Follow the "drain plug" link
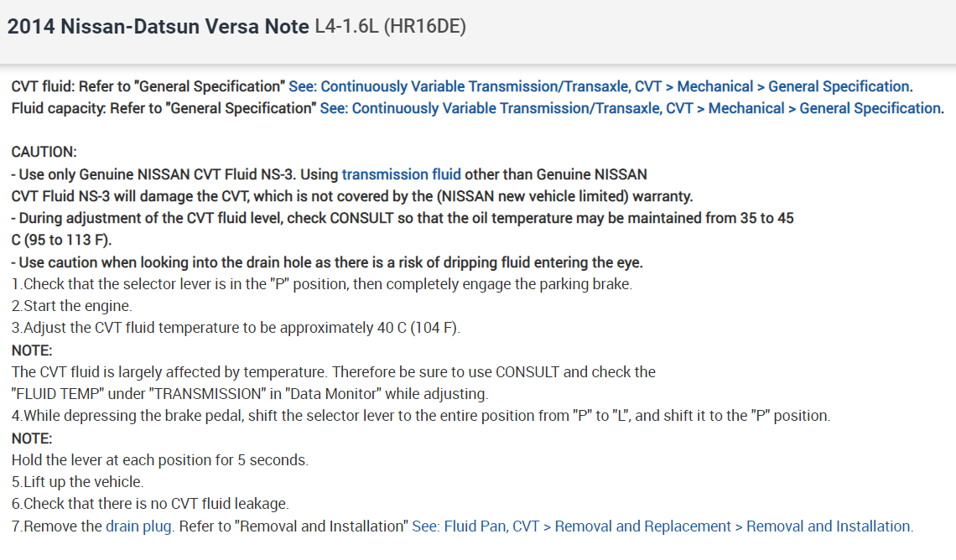 pyautogui.click(x=140, y=526)
